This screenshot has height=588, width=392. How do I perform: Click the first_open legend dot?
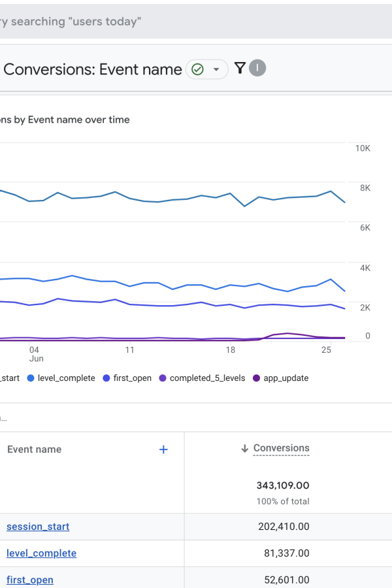click(106, 378)
